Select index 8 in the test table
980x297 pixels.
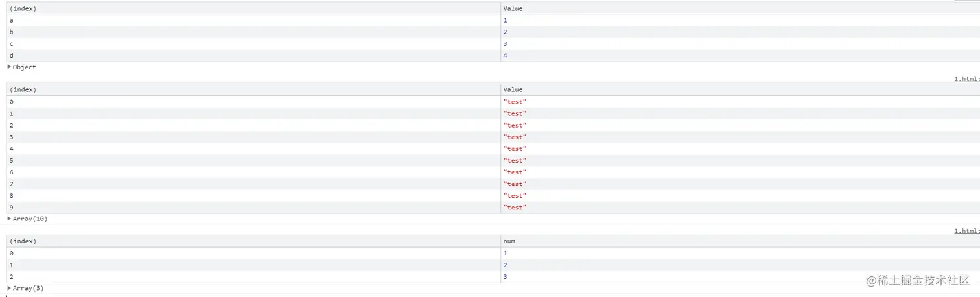(11, 196)
